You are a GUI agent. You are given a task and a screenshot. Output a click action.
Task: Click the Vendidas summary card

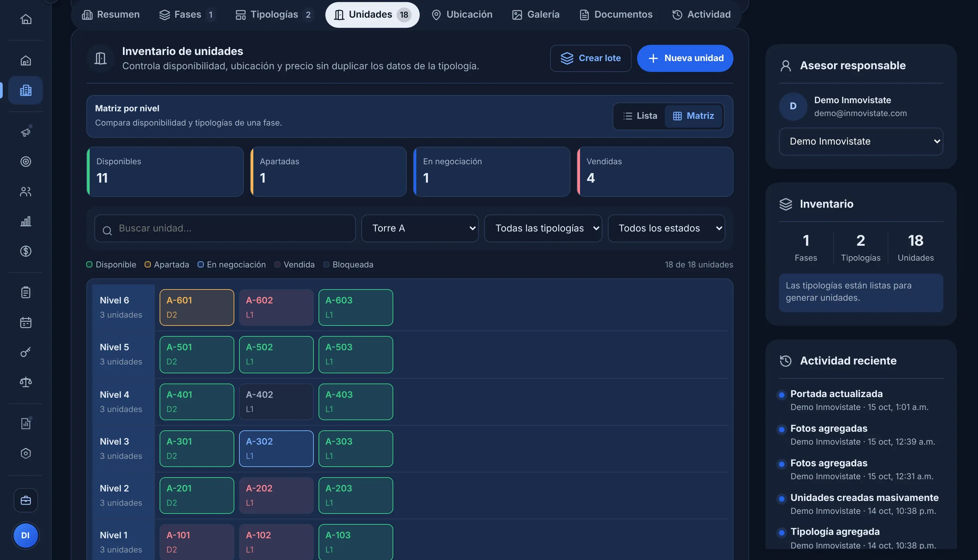[x=655, y=172]
